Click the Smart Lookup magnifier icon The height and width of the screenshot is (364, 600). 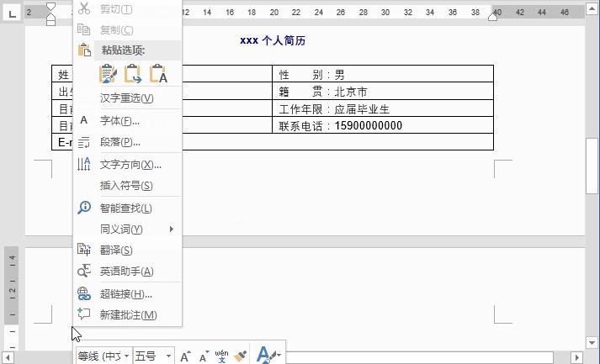pos(84,208)
